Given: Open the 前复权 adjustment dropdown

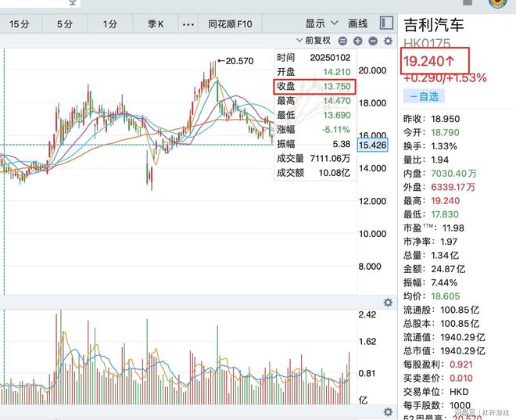Looking at the screenshot, I should [314, 41].
